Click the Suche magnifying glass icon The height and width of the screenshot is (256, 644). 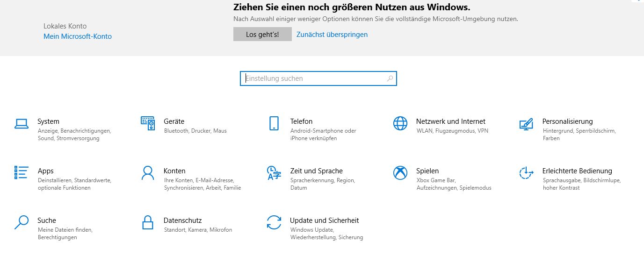tap(22, 222)
